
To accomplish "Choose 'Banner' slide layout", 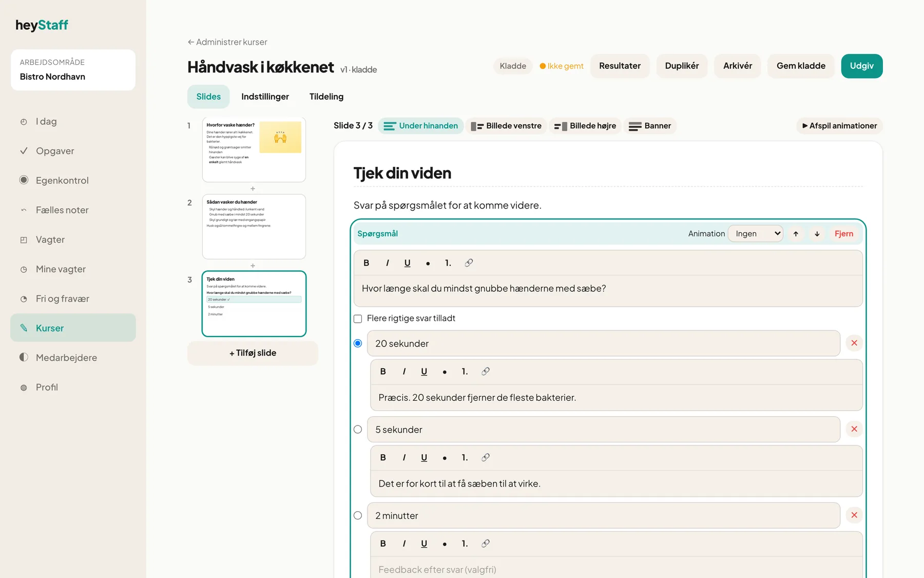I will tap(650, 126).
